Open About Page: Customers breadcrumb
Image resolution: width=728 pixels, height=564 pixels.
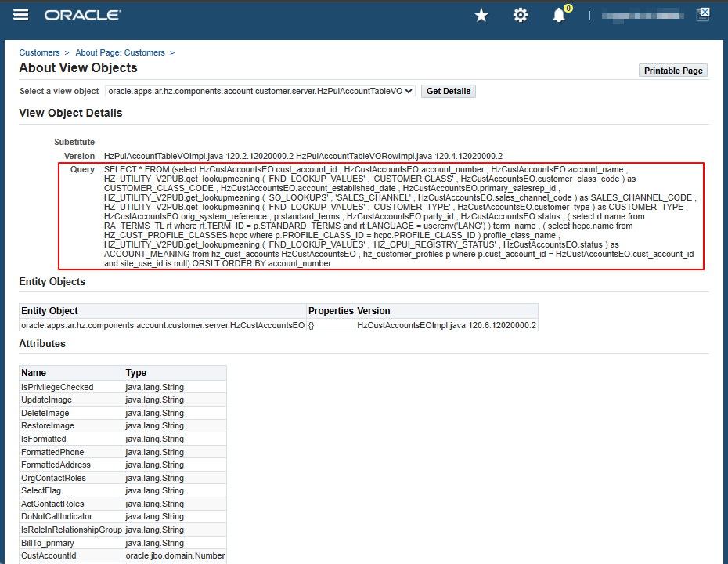pyautogui.click(x=121, y=52)
